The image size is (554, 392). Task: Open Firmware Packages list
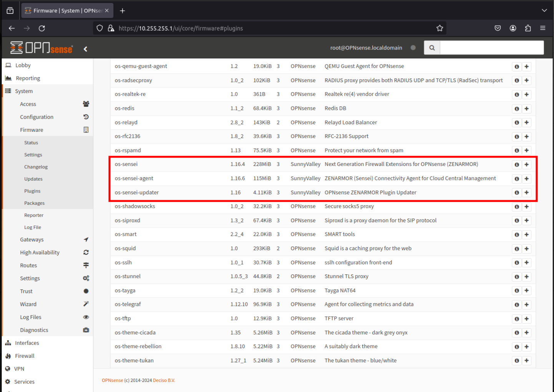pos(47,203)
